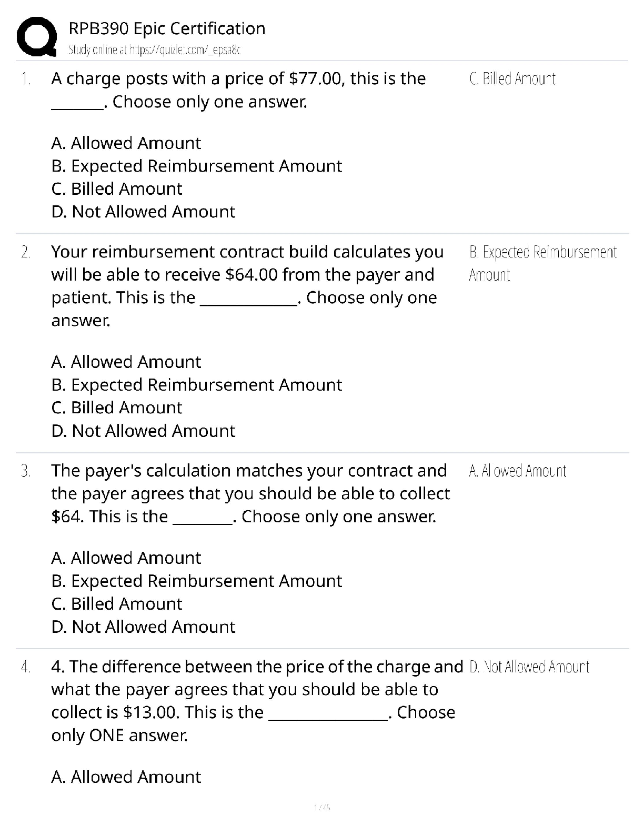This screenshot has width=644, height=834.
Task: Choose A. Allowed Amount under question 4
Action: tap(126, 777)
